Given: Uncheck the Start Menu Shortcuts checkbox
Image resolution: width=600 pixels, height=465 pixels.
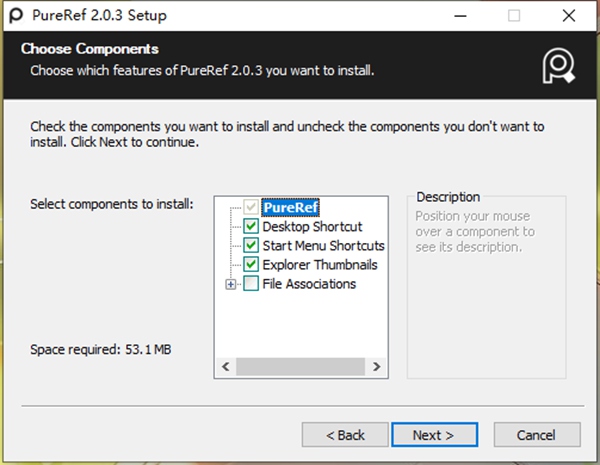Looking at the screenshot, I should [250, 246].
